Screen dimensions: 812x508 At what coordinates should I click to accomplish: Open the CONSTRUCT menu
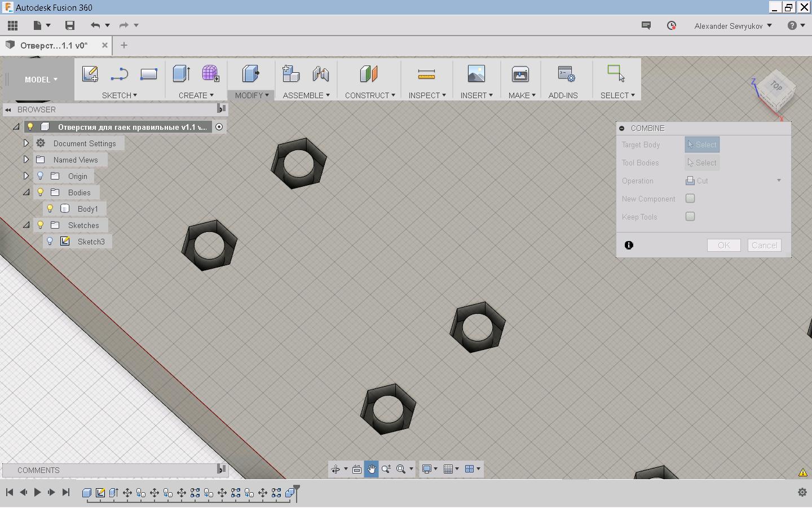370,95
